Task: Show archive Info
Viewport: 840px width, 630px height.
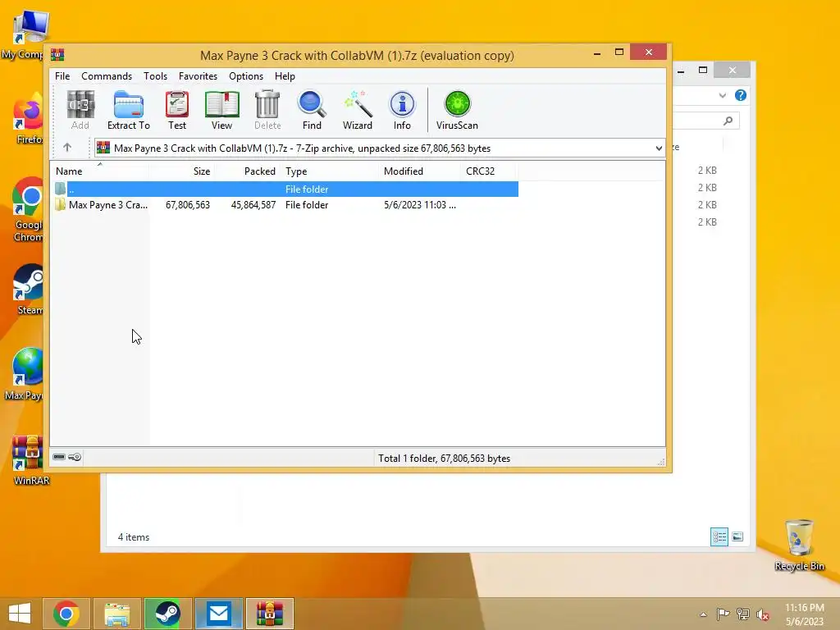Action: click(402, 111)
